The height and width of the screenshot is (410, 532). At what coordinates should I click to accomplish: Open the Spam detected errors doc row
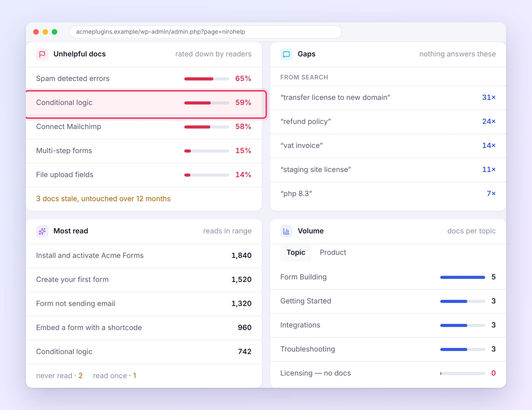pyautogui.click(x=144, y=79)
